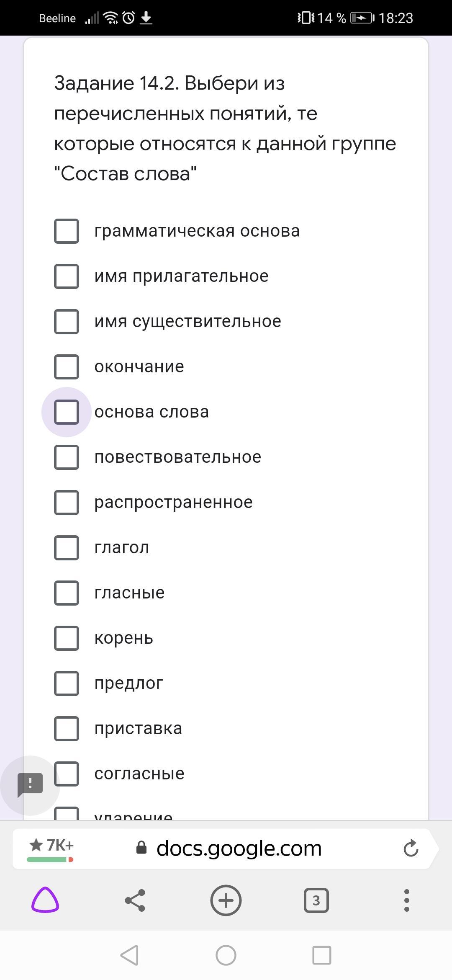Open recent apps with square button

[322, 955]
